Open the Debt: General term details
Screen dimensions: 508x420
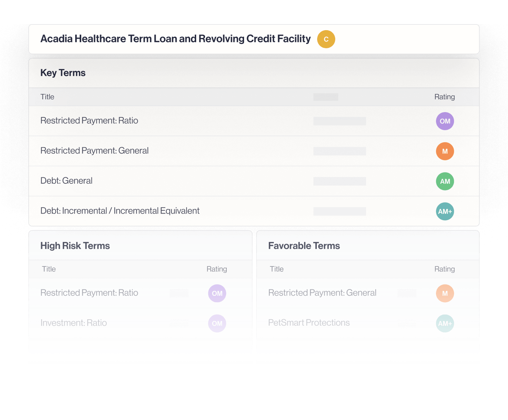tap(67, 181)
